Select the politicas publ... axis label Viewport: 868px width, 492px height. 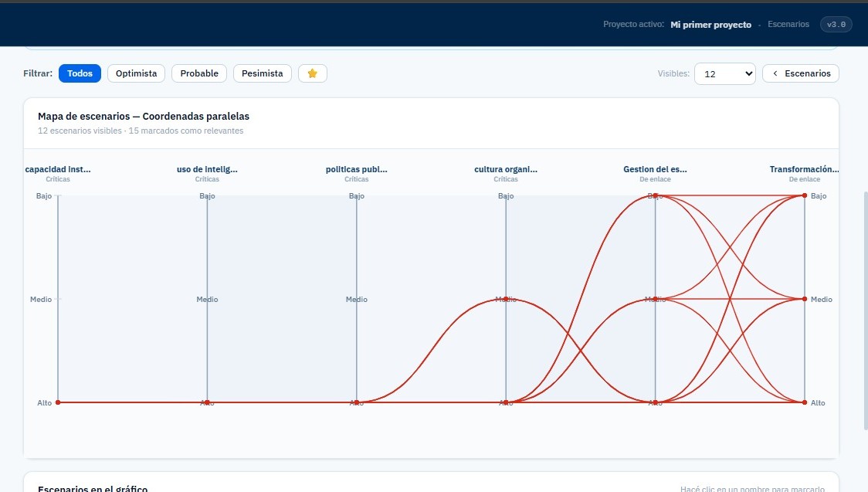pos(356,169)
